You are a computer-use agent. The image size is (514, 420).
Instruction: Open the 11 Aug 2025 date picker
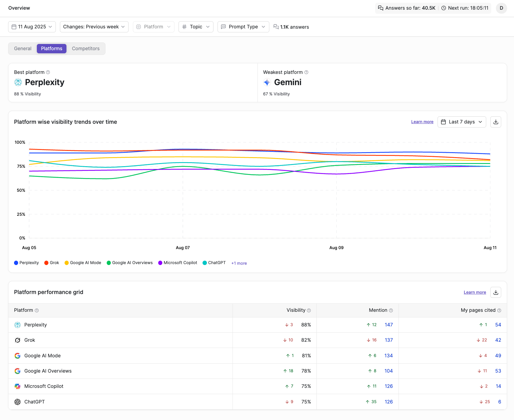(x=32, y=27)
